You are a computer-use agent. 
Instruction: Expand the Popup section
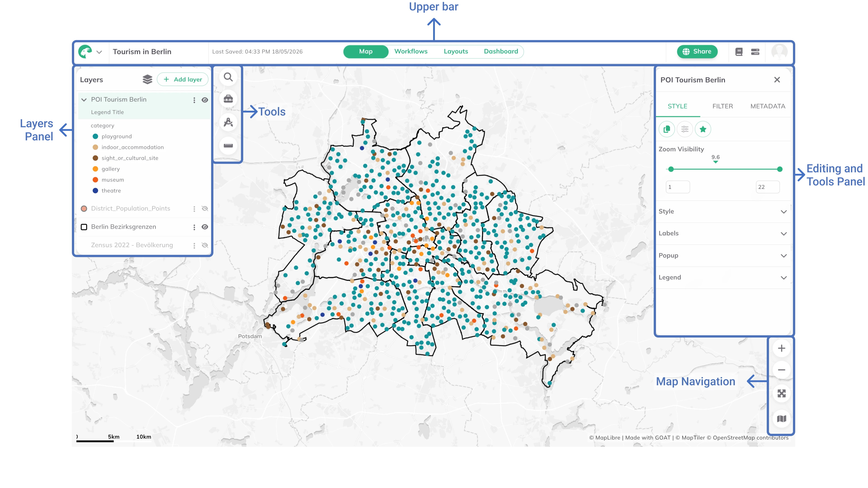click(723, 256)
